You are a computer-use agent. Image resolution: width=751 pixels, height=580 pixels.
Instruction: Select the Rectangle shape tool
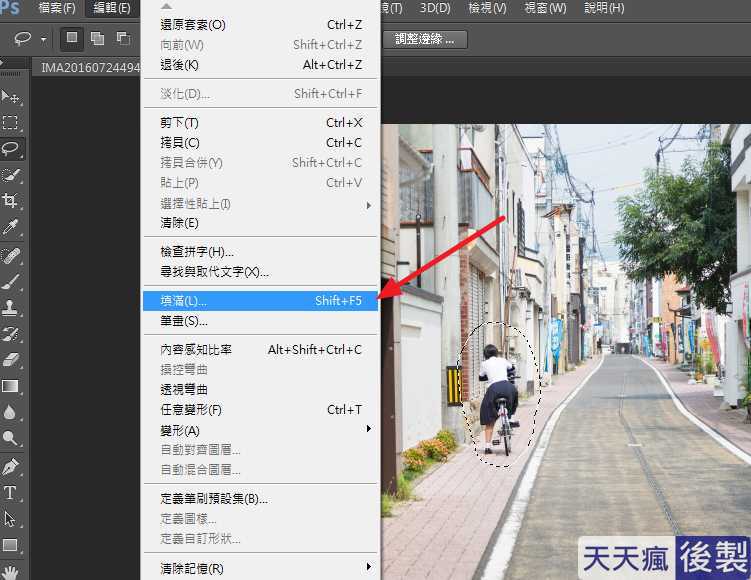tap(11, 545)
